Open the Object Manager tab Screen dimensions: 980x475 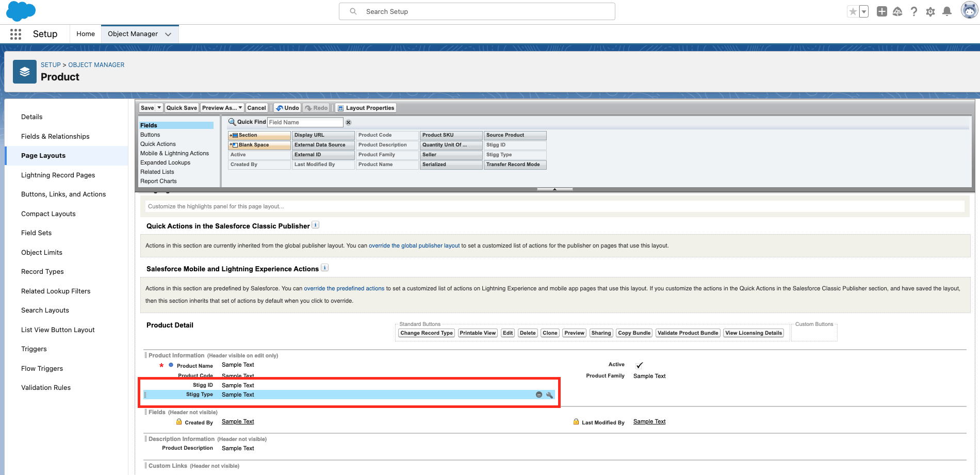pos(133,34)
